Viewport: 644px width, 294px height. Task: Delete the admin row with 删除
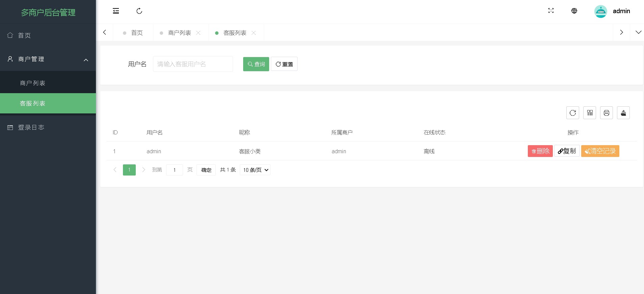540,151
